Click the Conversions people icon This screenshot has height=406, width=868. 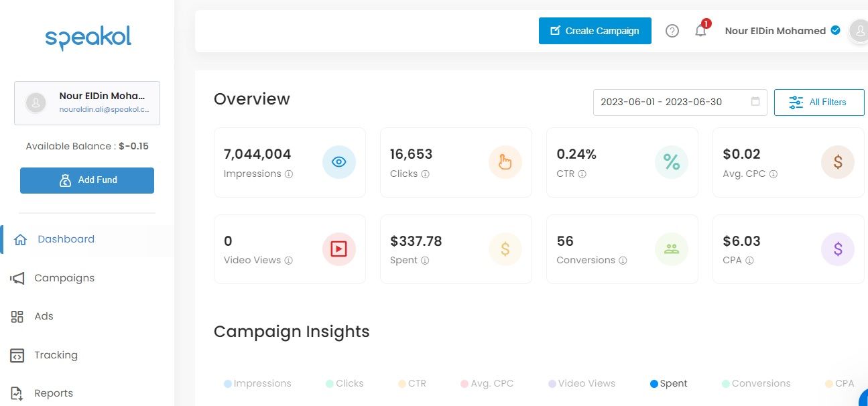pyautogui.click(x=671, y=249)
